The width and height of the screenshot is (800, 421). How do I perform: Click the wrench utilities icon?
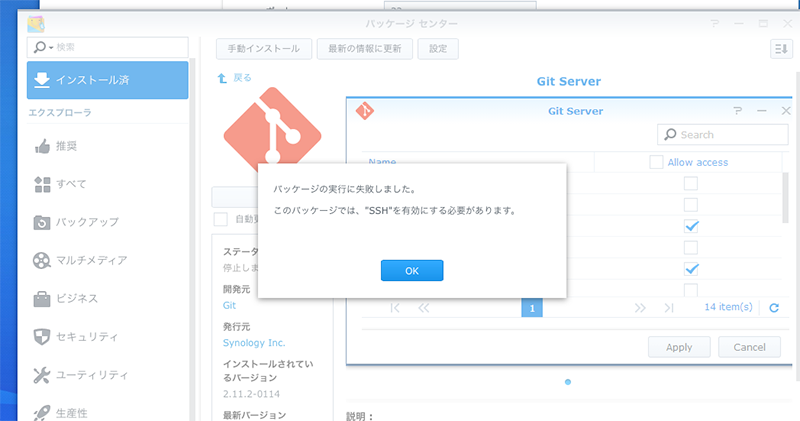pyautogui.click(x=42, y=375)
